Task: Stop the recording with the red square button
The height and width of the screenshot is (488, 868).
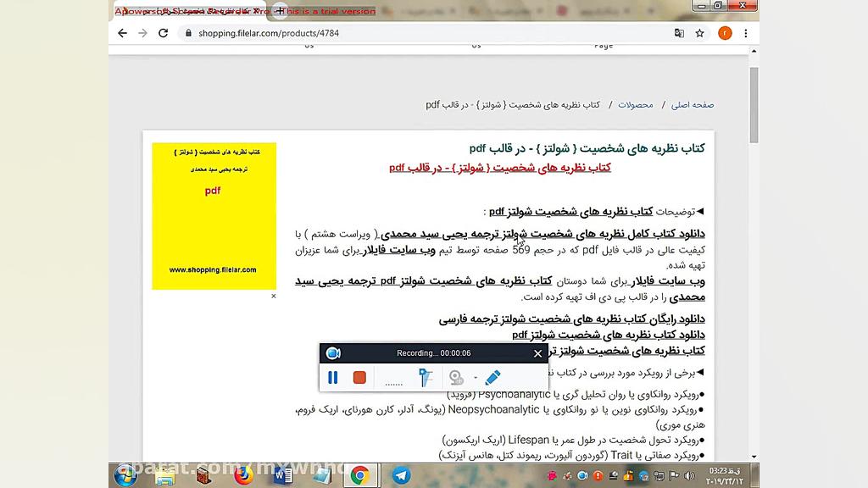Action: pyautogui.click(x=359, y=378)
